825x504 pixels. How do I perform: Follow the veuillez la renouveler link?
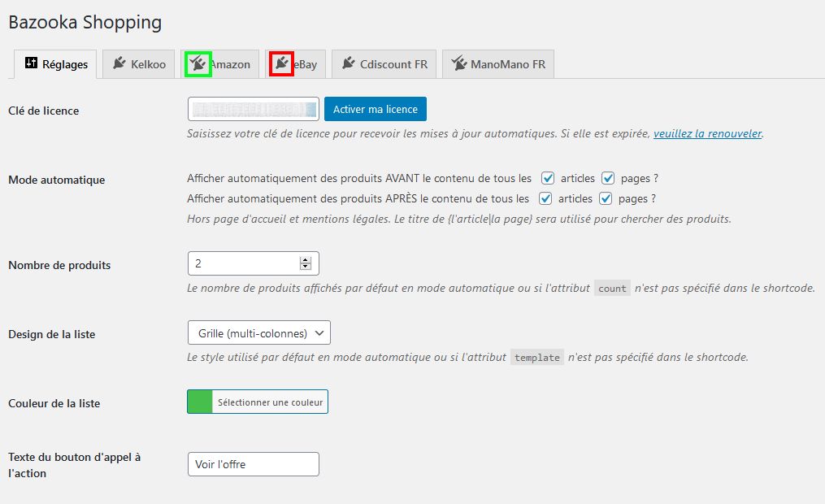(707, 133)
